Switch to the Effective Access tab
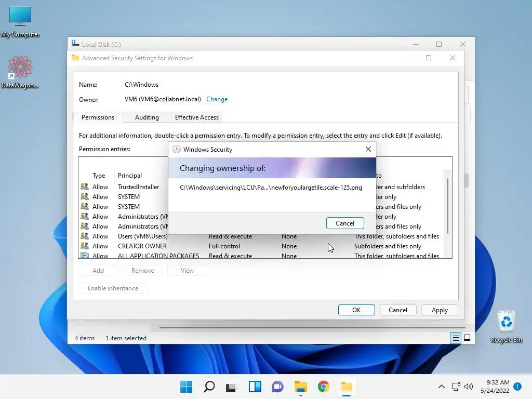The image size is (532, 399). coord(197,117)
